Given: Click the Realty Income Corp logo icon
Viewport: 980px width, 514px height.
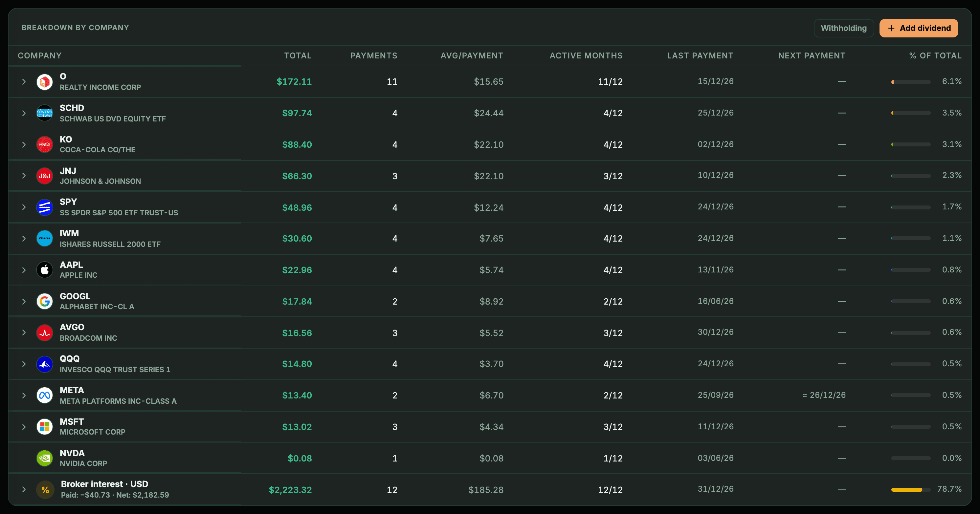Looking at the screenshot, I should (45, 82).
